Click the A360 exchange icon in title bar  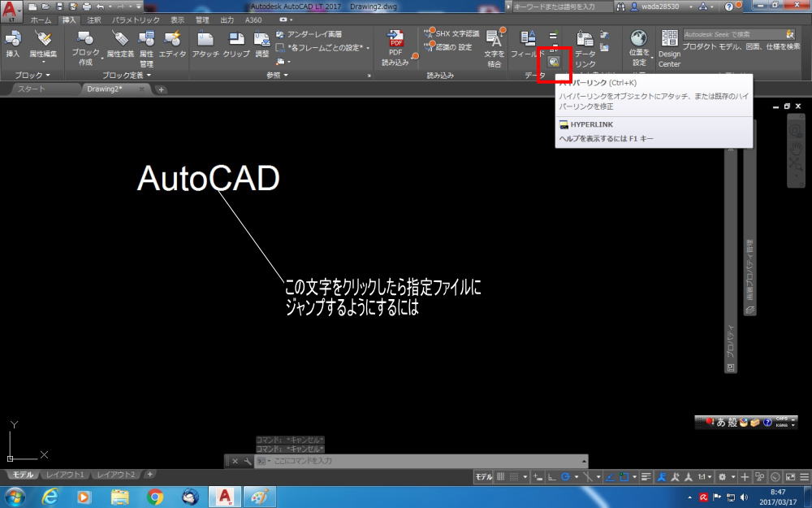pos(702,7)
